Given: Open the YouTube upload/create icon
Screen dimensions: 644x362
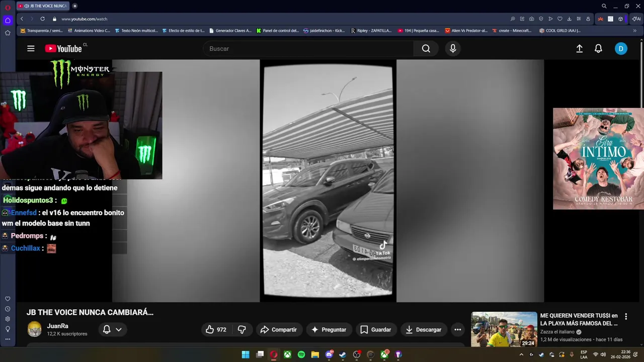Looking at the screenshot, I should tap(580, 49).
